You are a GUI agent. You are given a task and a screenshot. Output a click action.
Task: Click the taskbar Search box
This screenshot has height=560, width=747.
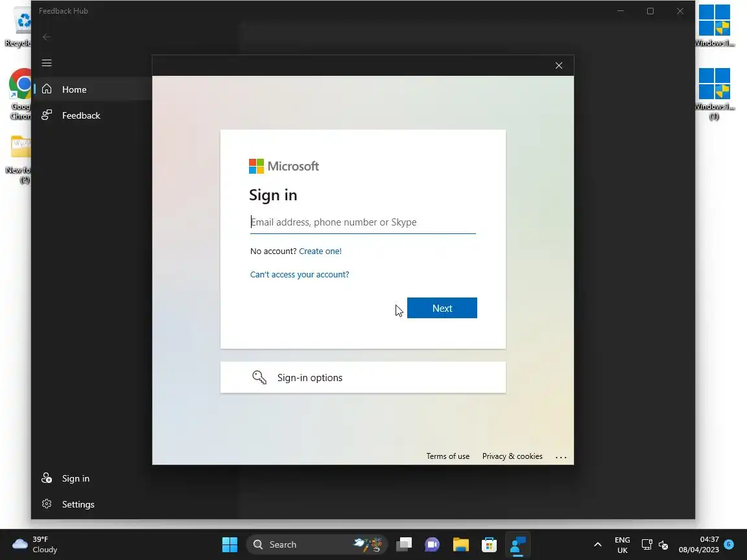click(317, 544)
